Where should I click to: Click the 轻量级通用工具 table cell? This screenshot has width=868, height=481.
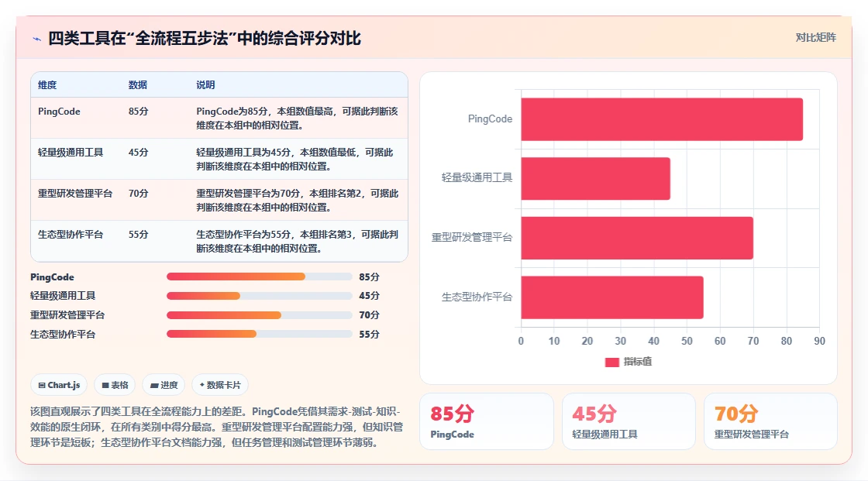pyautogui.click(x=71, y=153)
